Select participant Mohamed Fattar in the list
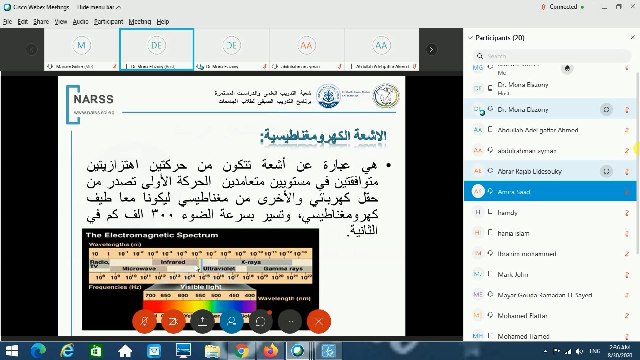The image size is (640, 360). 550,316
